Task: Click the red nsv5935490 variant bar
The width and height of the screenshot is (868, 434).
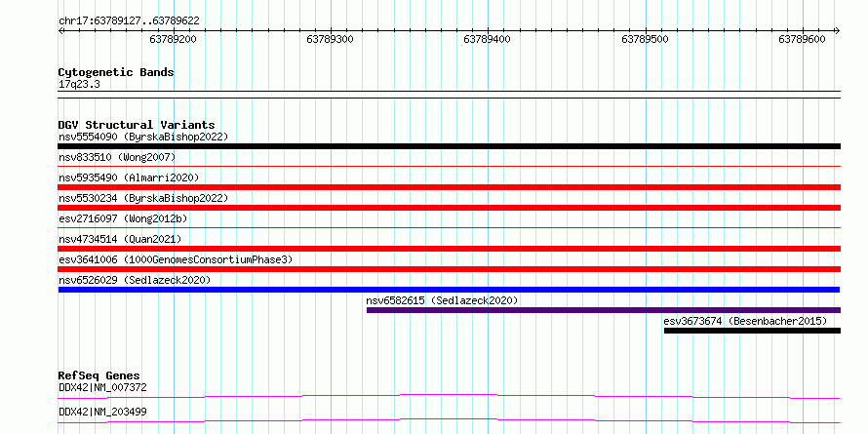Action: [x=449, y=187]
